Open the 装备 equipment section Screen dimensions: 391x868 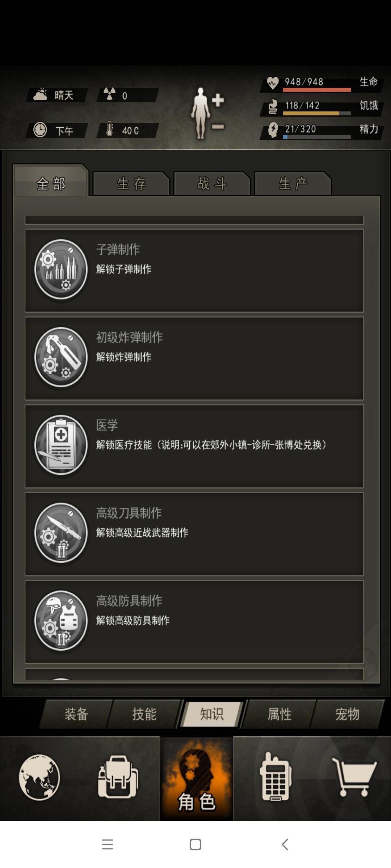click(76, 714)
